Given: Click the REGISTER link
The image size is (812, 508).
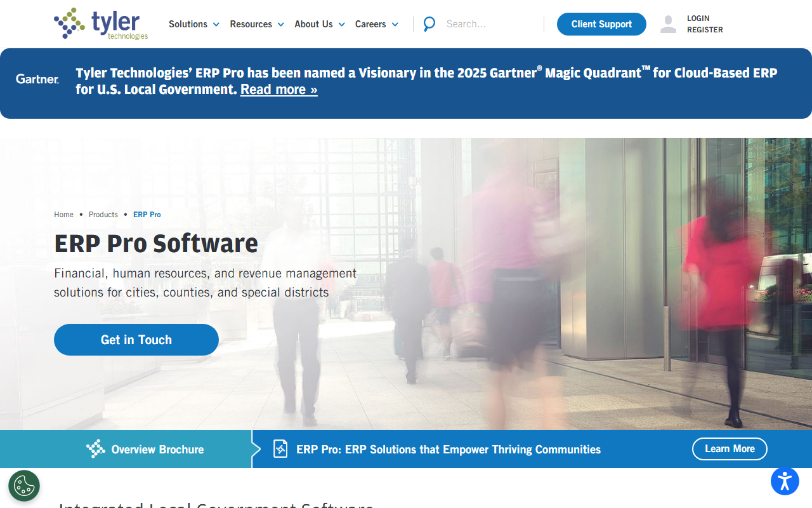Looking at the screenshot, I should (x=705, y=30).
